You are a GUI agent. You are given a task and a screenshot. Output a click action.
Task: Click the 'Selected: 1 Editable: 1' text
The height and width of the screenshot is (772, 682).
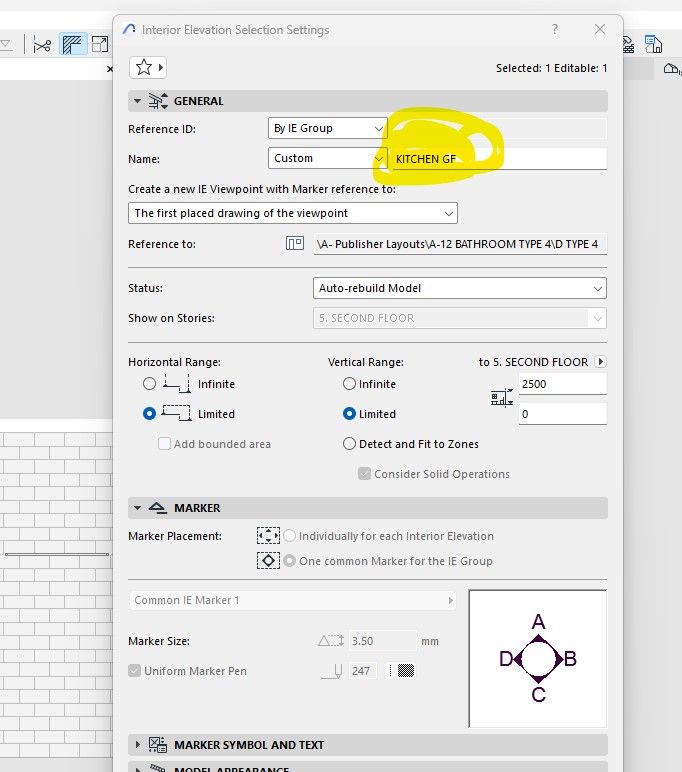click(552, 68)
